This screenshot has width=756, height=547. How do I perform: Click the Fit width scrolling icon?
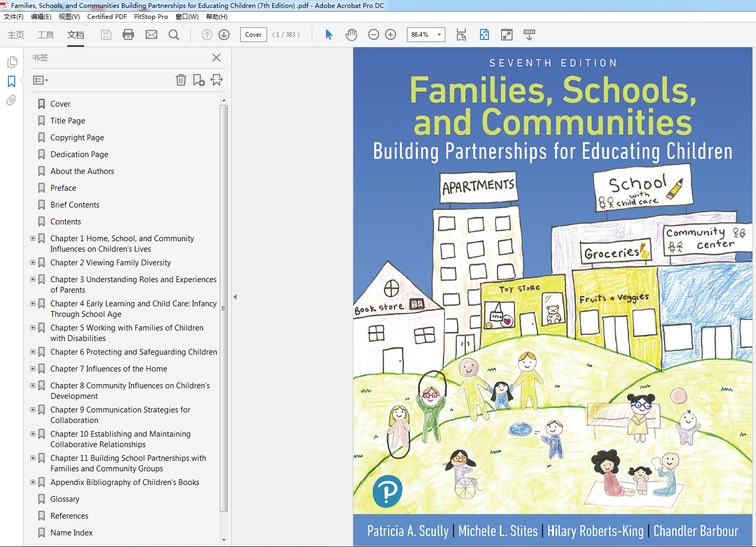(461, 35)
